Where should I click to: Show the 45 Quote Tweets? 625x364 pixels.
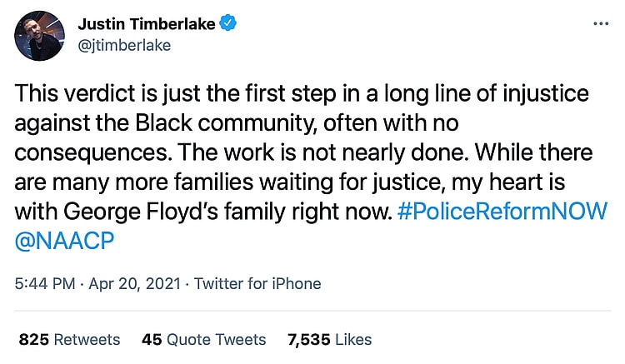click(x=204, y=339)
